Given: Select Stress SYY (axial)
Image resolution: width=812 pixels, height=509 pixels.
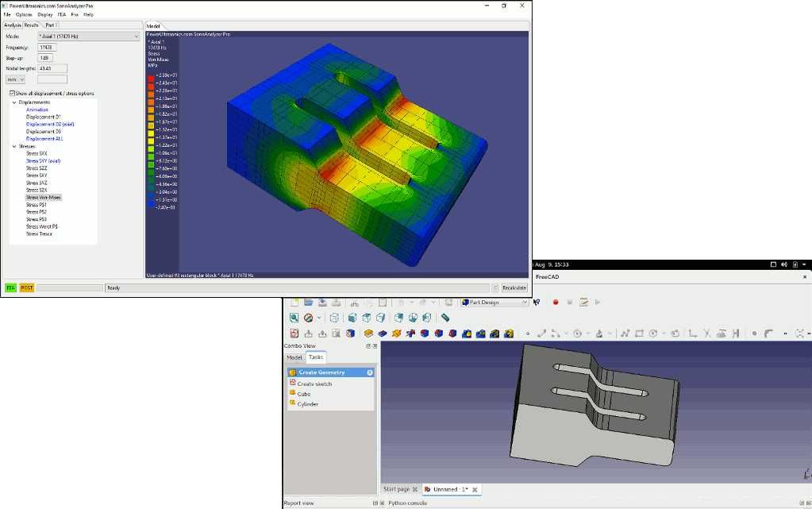Looking at the screenshot, I should [44, 161].
